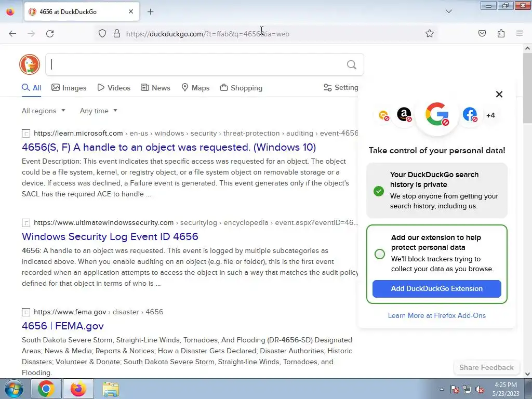Click the ultimatewindowssecurity.com result URL
532x399 pixels.
coord(196,222)
